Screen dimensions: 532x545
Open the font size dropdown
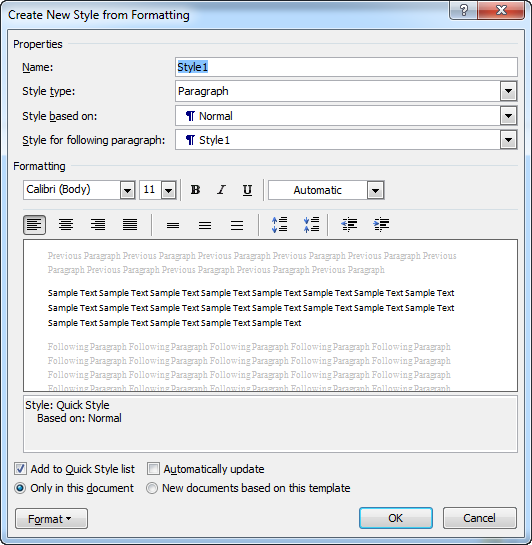tap(169, 190)
